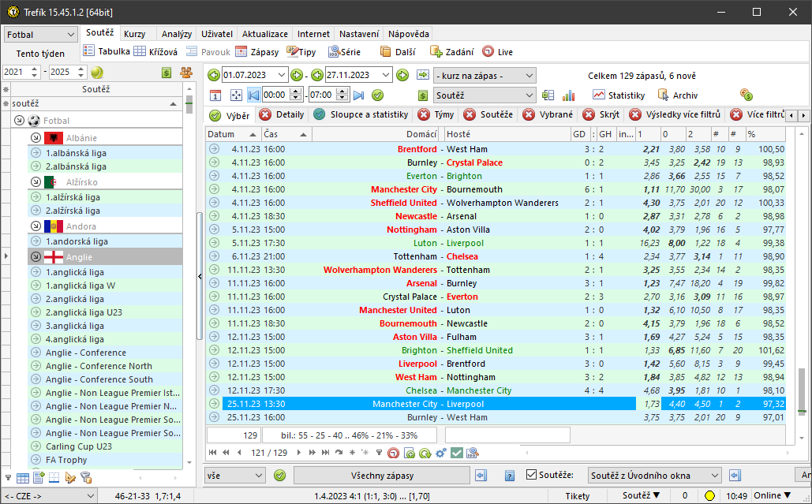Click the green refresh icon in navigator bar
Viewport: 812px width, 504px height.
(x=425, y=453)
